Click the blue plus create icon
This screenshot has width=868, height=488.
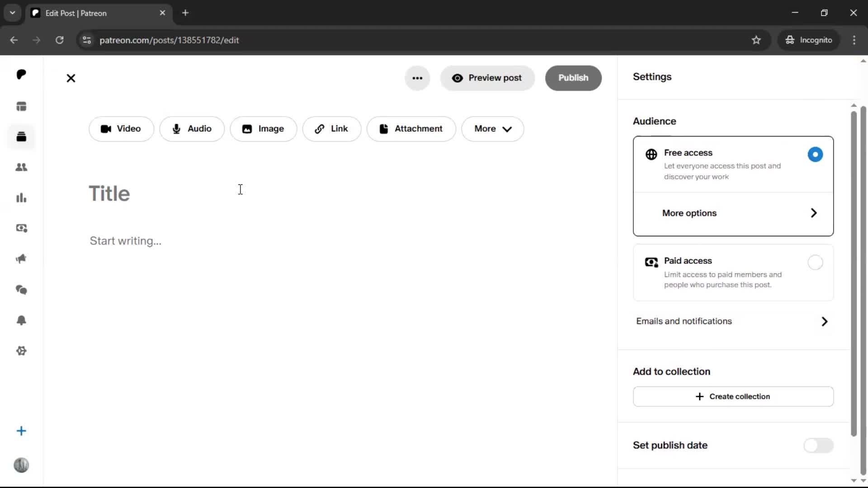pyautogui.click(x=21, y=431)
